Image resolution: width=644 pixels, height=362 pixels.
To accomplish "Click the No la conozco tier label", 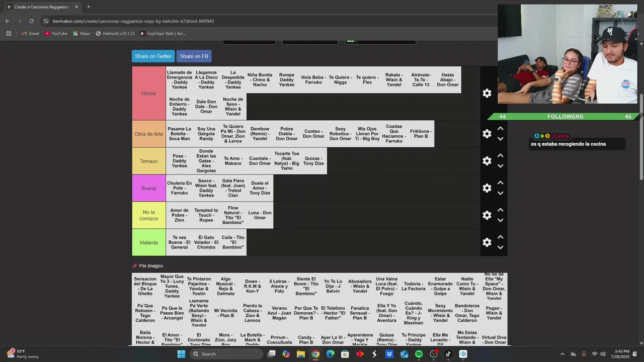I will coord(148,216).
